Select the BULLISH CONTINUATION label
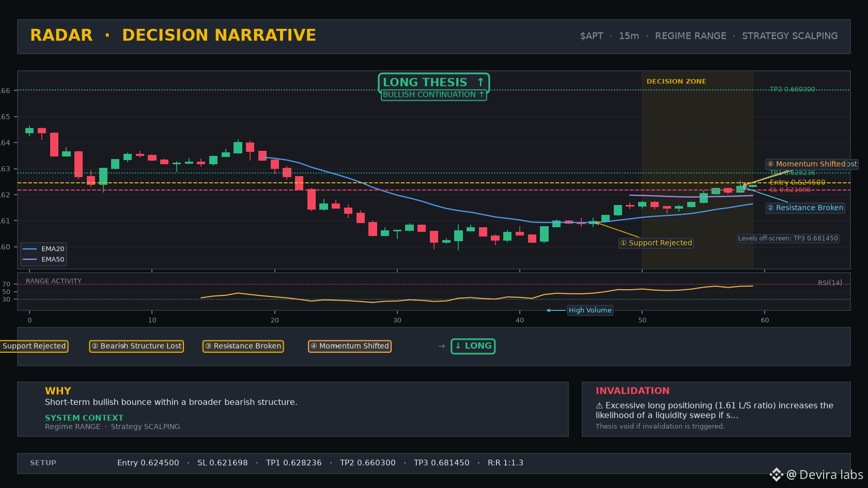This screenshot has height=488, width=868. coord(433,95)
